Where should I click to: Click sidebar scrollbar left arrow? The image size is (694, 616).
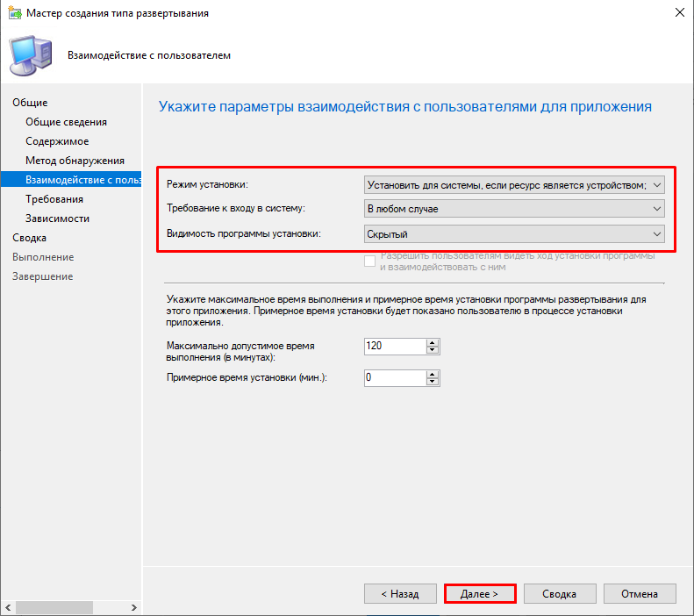tap(8, 607)
